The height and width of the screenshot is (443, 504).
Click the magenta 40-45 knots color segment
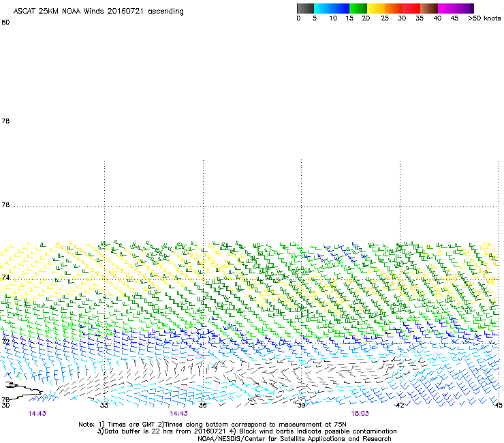[454, 8]
